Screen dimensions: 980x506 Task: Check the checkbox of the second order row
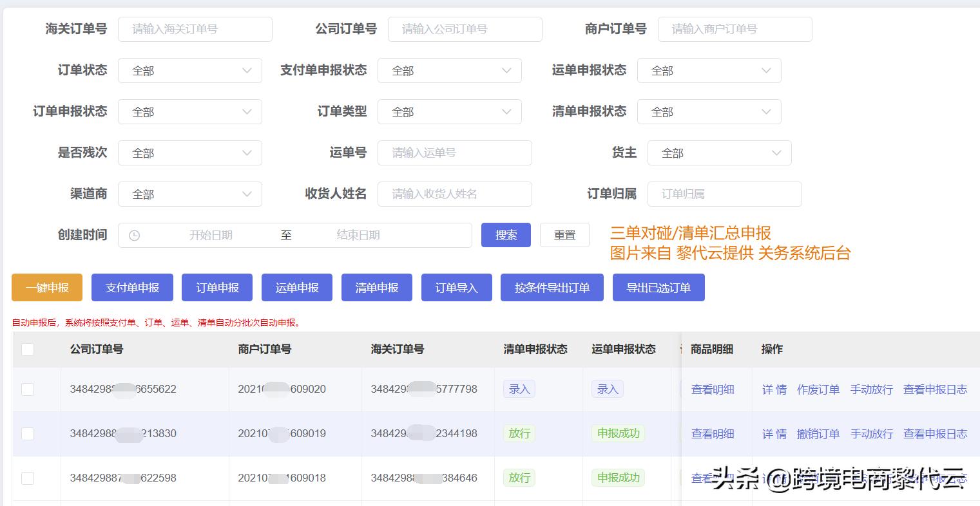coord(28,433)
